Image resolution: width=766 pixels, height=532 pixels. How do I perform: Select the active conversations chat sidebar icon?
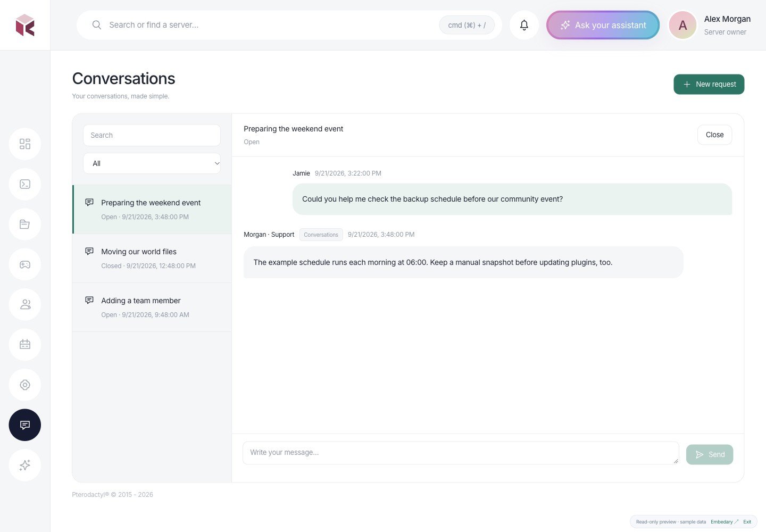click(25, 425)
